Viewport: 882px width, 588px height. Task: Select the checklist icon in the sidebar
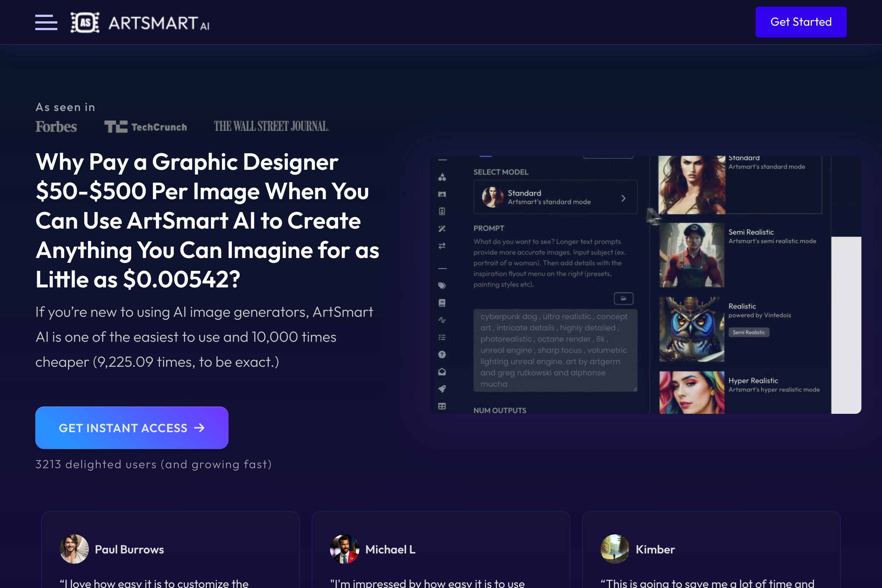pyautogui.click(x=442, y=337)
